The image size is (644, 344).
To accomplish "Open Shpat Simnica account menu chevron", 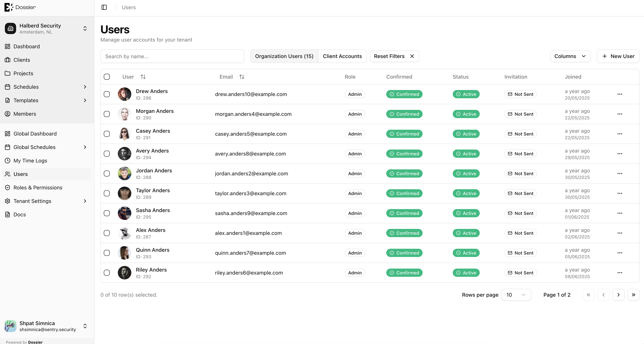I will coord(85,326).
